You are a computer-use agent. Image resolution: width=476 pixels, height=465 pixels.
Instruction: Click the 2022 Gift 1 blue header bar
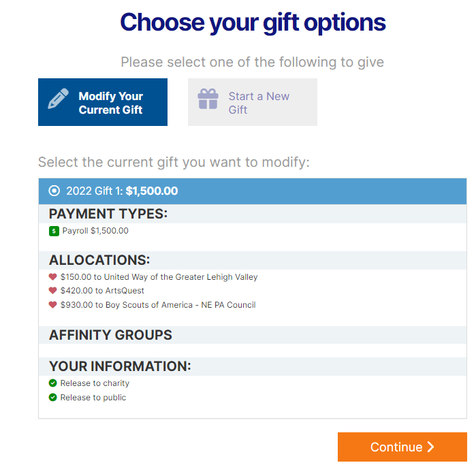253,191
